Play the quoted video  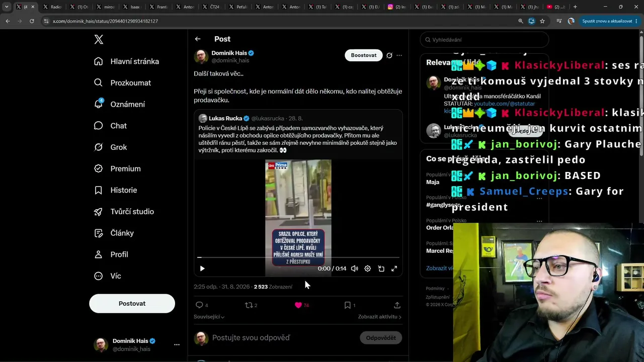click(x=202, y=268)
